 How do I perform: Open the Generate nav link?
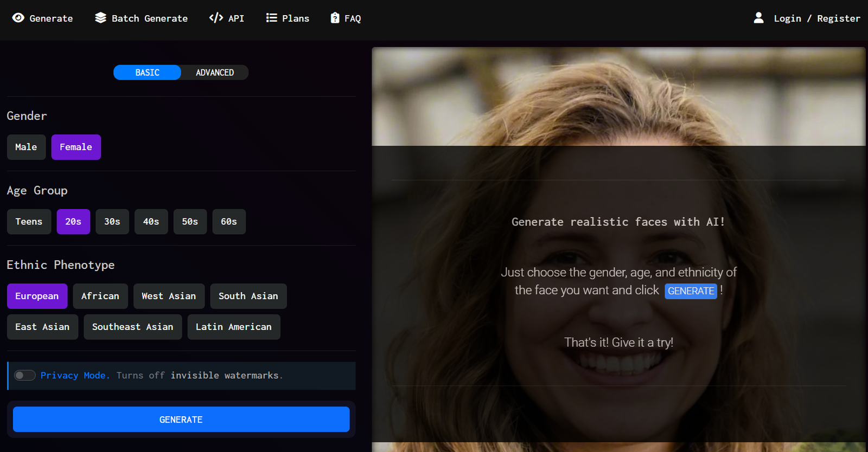click(x=42, y=18)
